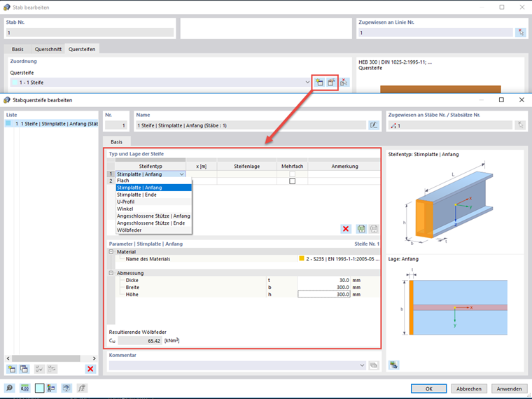Click the new stiffener icon beside the Quersteife dropdown
Image resolution: width=532 pixels, height=399 pixels.
click(x=319, y=83)
